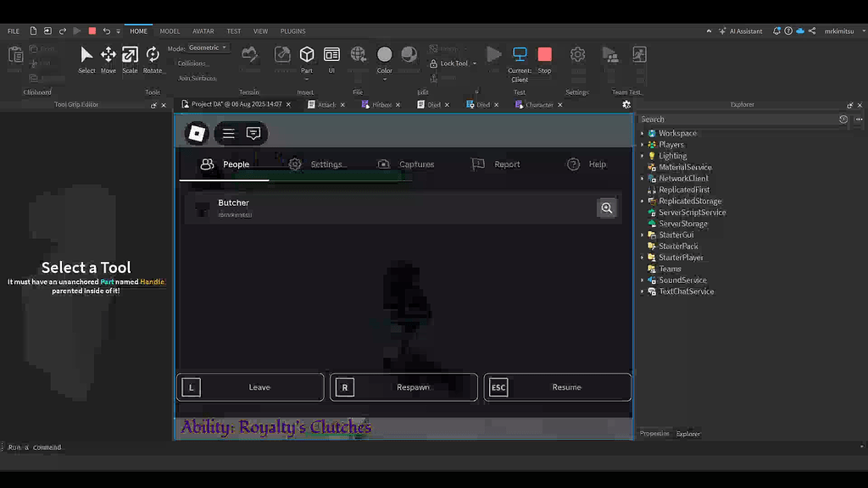The height and width of the screenshot is (488, 868).
Task: Click the Respawn button
Action: click(403, 387)
